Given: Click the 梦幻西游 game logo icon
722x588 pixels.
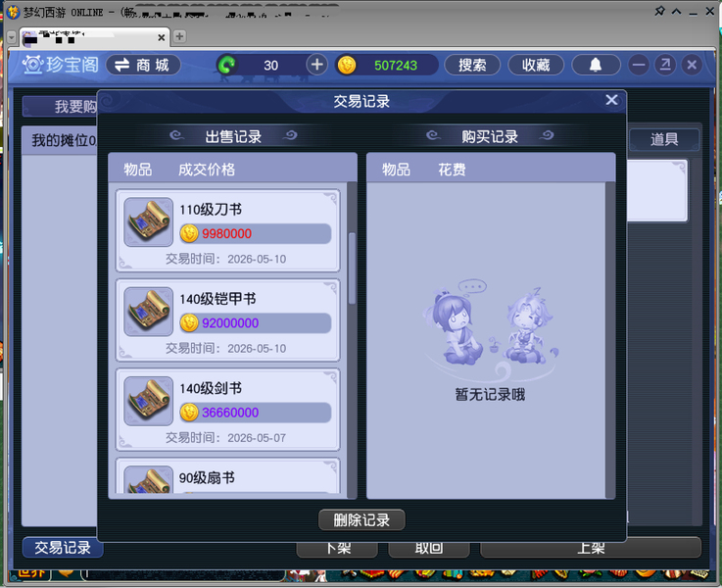Looking at the screenshot, I should point(14,12).
